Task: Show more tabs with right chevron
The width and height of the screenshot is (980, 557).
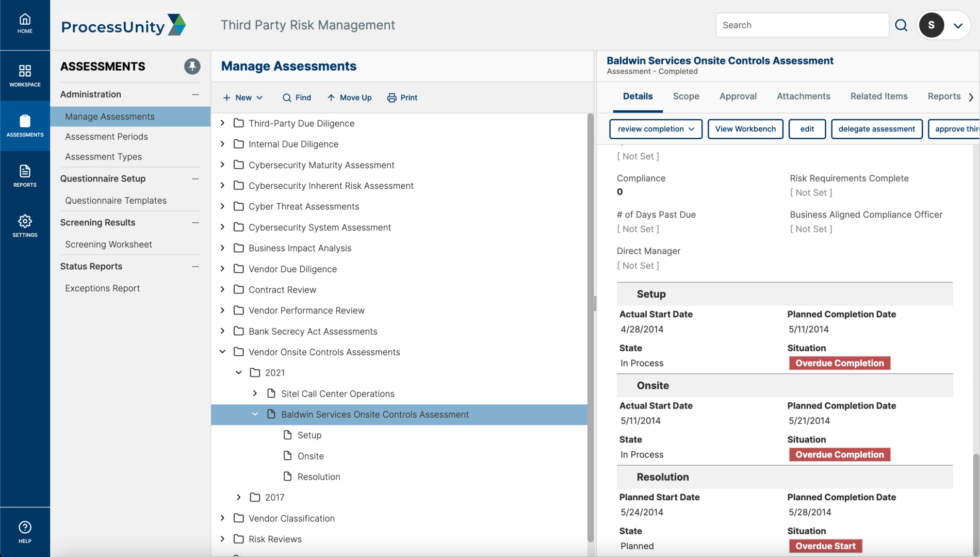Action: (x=971, y=97)
